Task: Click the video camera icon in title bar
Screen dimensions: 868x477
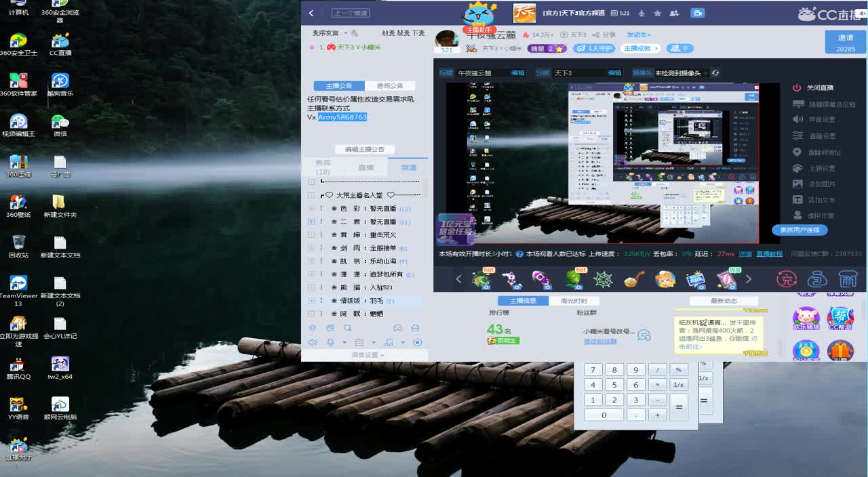Action: 697,13
